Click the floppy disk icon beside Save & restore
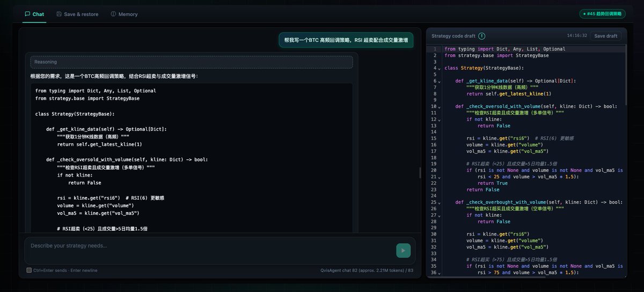 tap(59, 14)
